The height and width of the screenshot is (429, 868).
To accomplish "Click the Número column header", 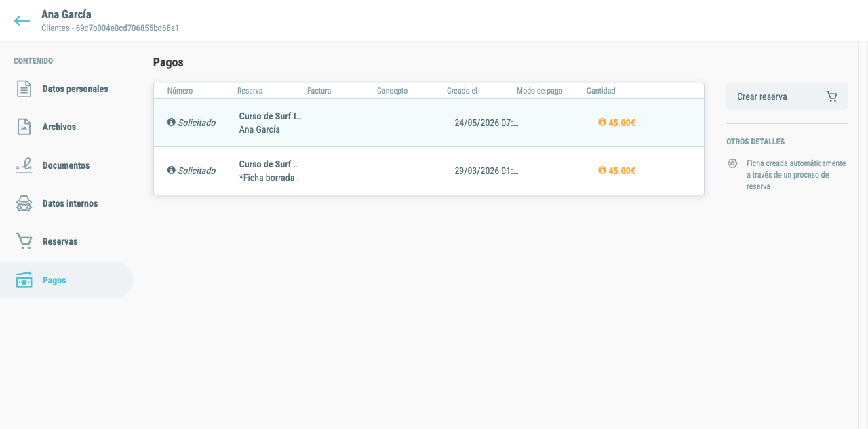I will click(180, 91).
